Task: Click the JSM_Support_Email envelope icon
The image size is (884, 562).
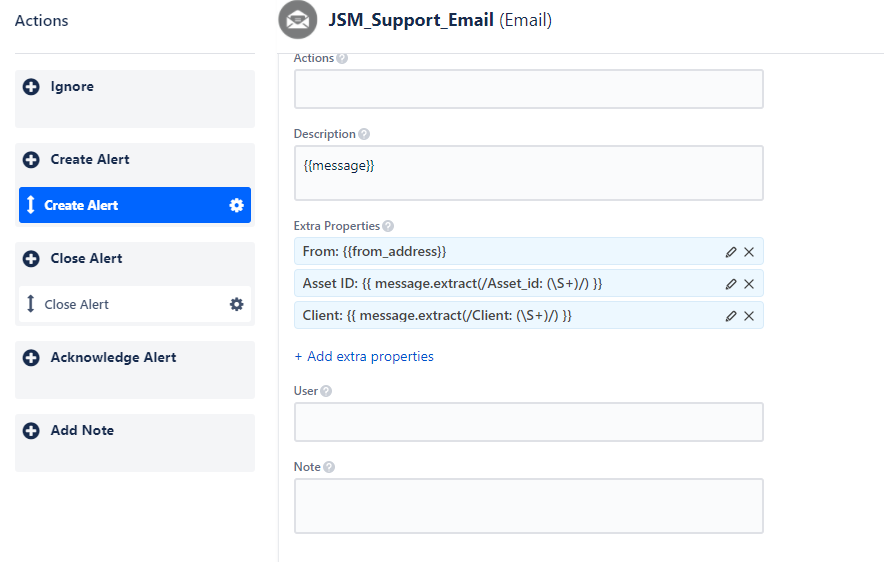Action: click(298, 20)
